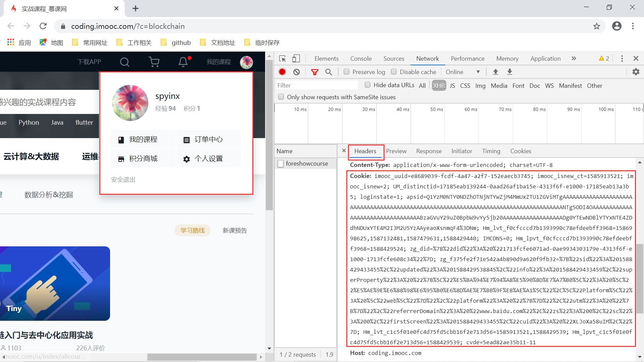The width and height of the screenshot is (644, 362).
Task: Open the Online throttling dropdown
Action: [462, 72]
